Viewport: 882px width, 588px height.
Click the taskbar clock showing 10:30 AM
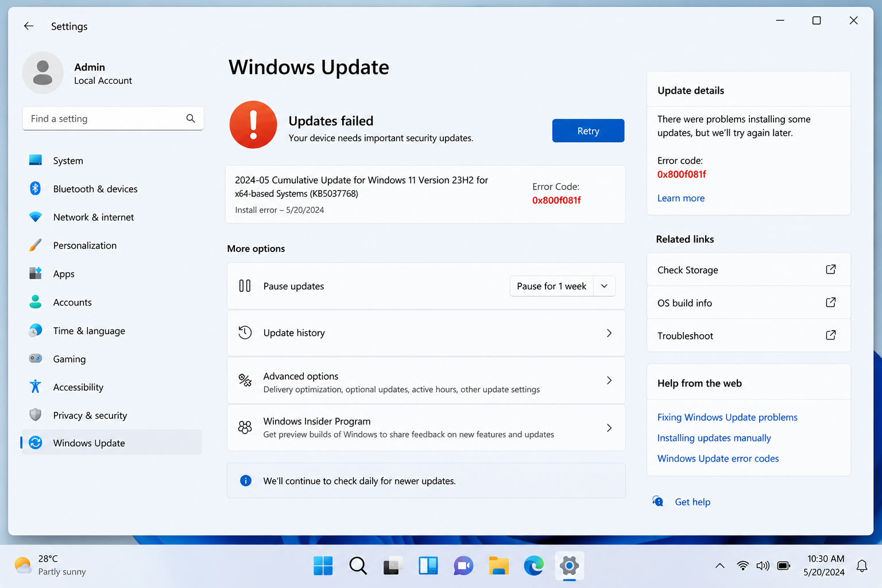pyautogui.click(x=824, y=566)
